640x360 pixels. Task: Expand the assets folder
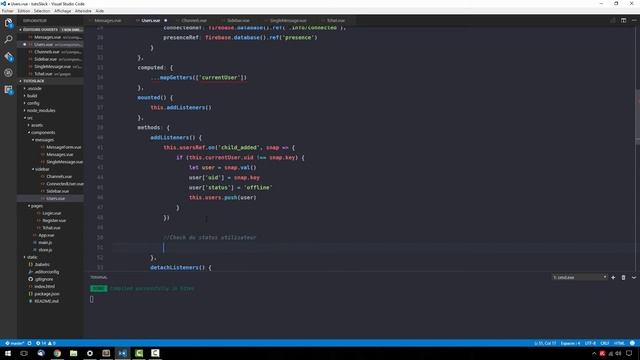pyautogui.click(x=37, y=125)
